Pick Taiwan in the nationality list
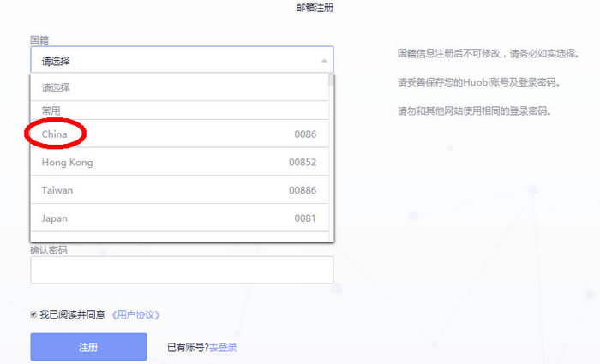600x364 pixels. (x=57, y=190)
